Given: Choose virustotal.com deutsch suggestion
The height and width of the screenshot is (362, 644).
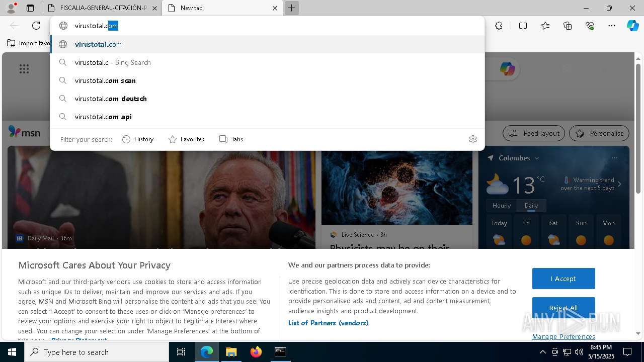Looking at the screenshot, I should coord(267,99).
